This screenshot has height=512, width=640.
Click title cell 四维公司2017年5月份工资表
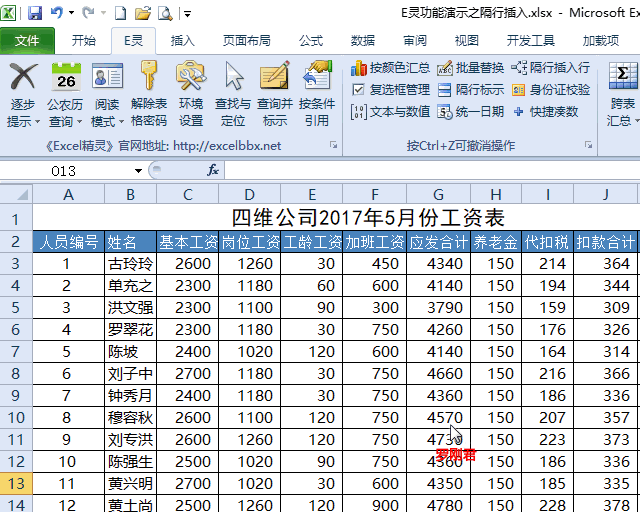point(368,218)
